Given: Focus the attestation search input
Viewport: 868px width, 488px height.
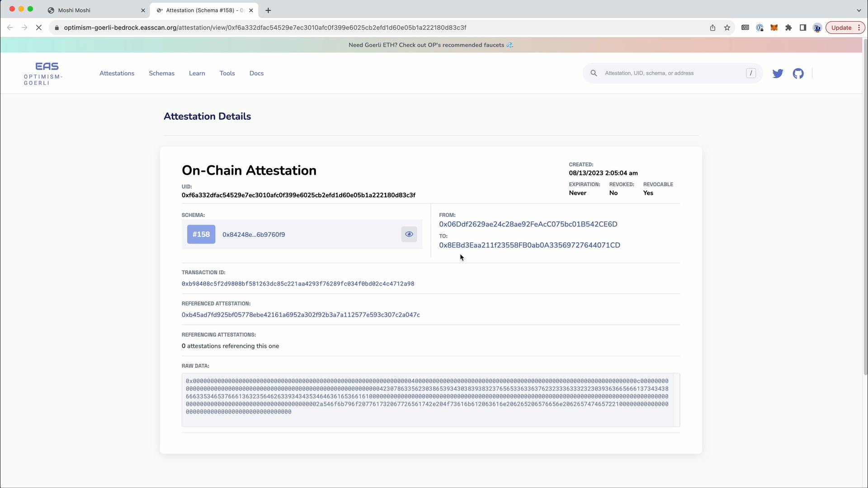Looking at the screenshot, I should tap(674, 73).
